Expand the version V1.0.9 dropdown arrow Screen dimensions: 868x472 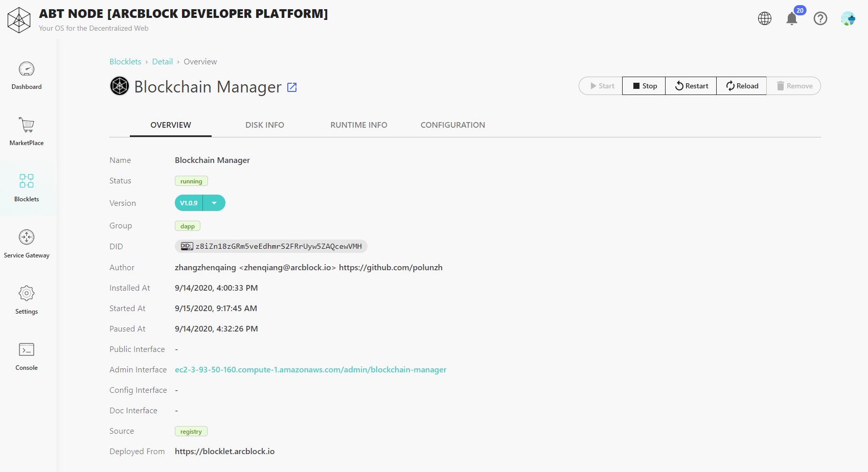pyautogui.click(x=214, y=203)
